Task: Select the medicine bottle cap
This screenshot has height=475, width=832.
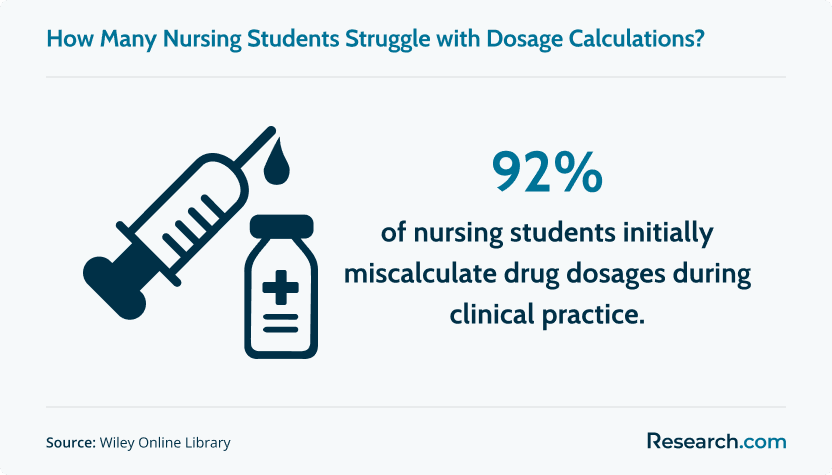Action: [x=281, y=226]
